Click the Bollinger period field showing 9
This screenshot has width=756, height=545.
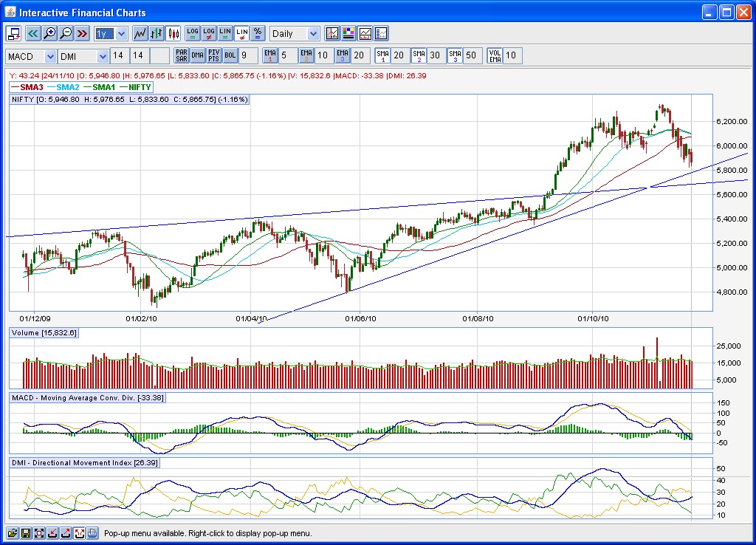248,55
